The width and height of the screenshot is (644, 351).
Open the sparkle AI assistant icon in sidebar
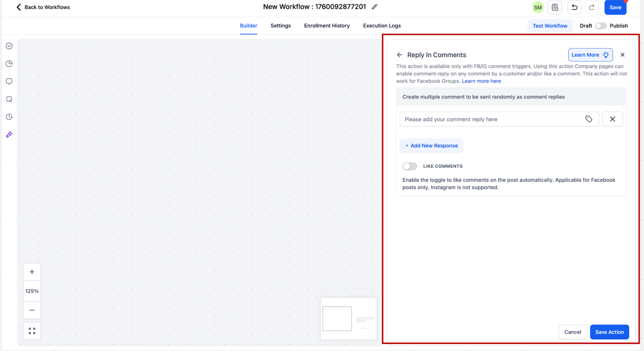(9, 135)
